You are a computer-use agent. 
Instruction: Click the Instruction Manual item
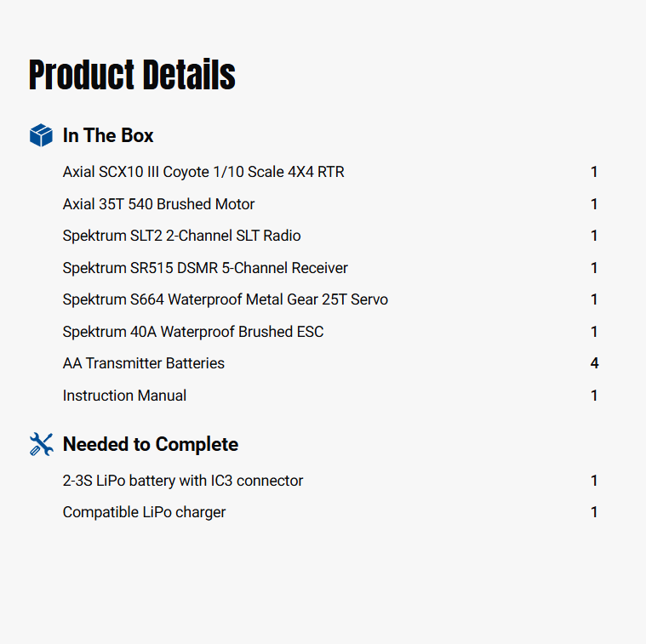click(124, 396)
